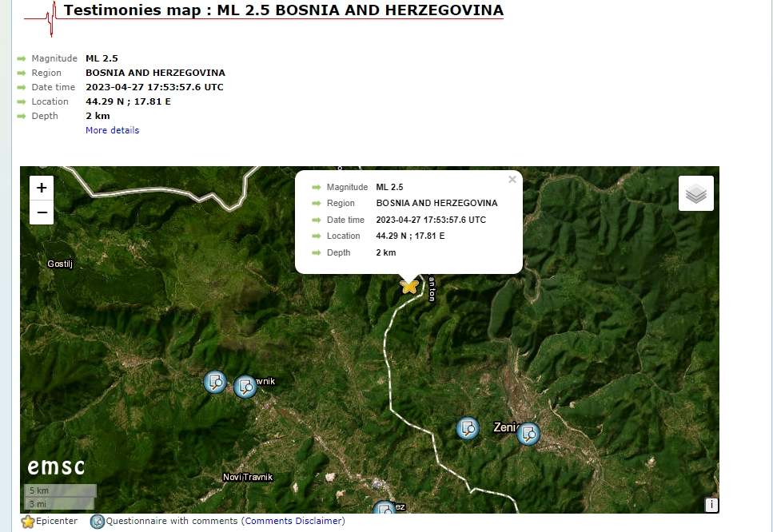Open the Comments Disclaimer link
Image resolution: width=773 pixels, height=532 pixels.
pyautogui.click(x=294, y=521)
